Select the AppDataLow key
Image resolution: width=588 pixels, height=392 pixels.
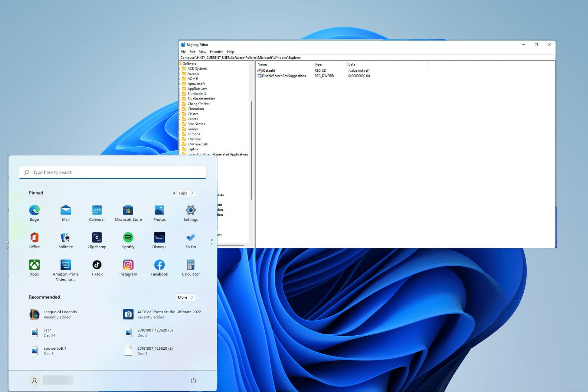point(197,89)
